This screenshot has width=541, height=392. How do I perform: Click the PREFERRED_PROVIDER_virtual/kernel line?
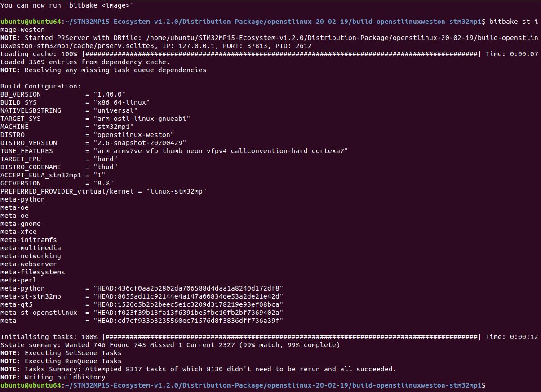click(x=103, y=191)
